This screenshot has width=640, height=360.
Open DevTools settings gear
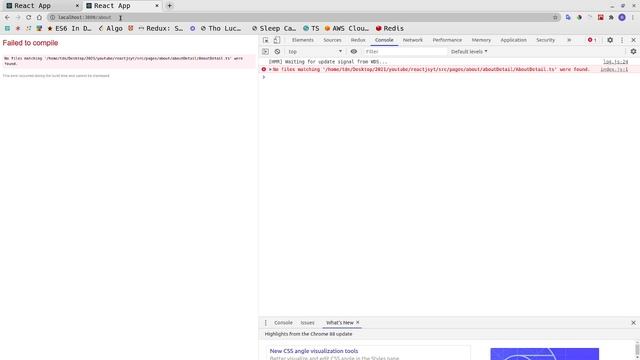(610, 40)
